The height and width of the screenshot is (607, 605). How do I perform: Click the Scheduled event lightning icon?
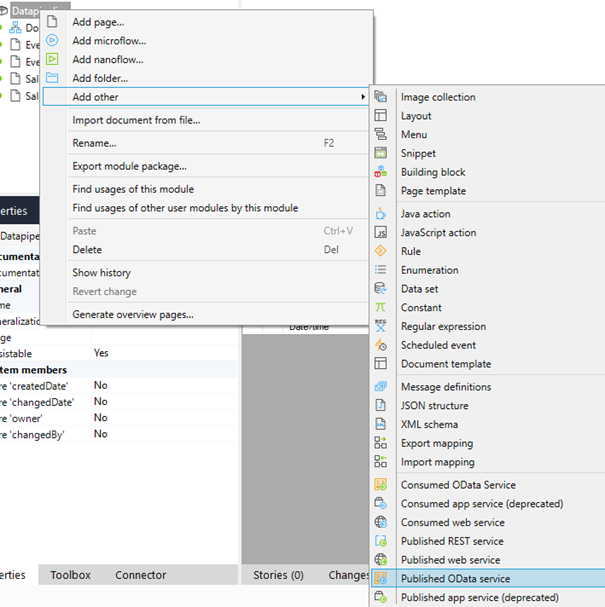click(x=380, y=345)
